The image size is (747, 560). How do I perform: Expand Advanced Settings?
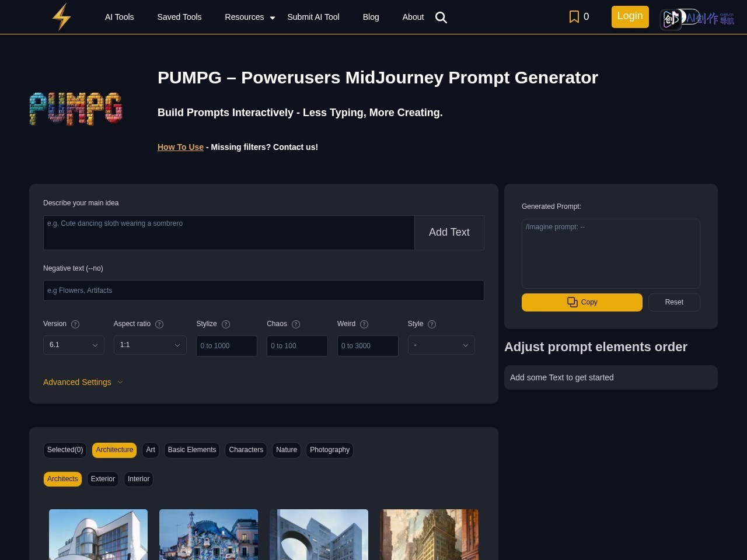tap(83, 382)
